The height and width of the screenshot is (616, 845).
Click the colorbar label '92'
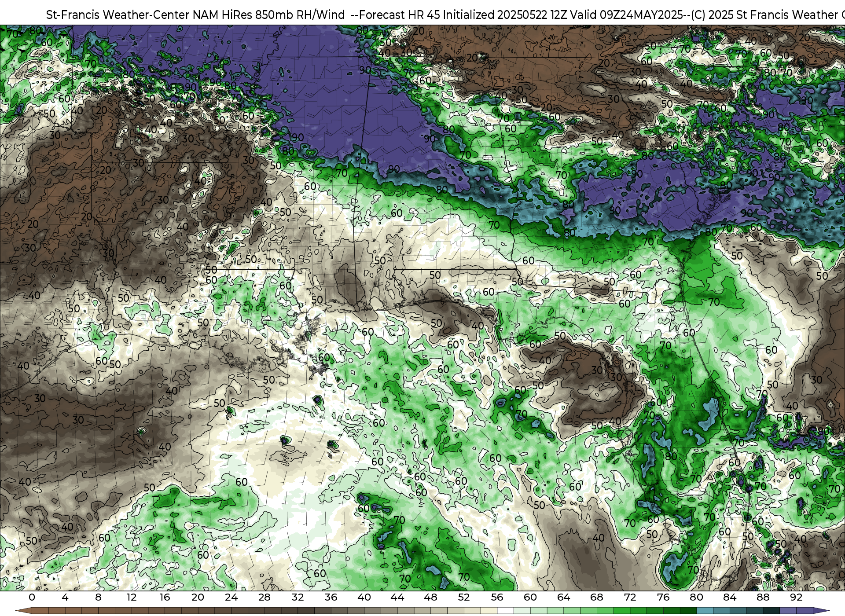click(796, 597)
